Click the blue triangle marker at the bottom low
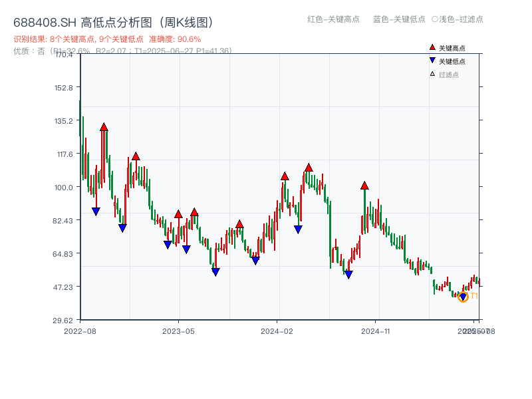 (x=464, y=295)
